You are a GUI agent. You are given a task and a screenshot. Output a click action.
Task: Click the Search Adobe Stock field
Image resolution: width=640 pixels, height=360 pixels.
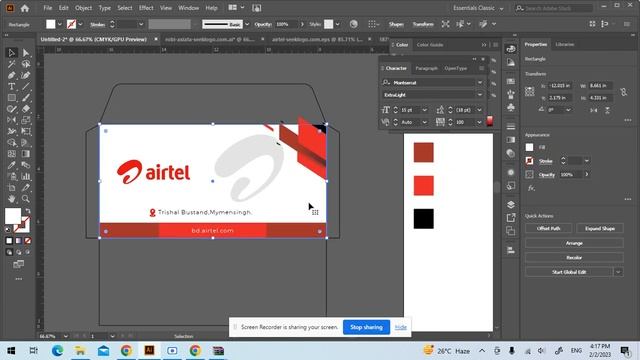pyautogui.click(x=554, y=8)
